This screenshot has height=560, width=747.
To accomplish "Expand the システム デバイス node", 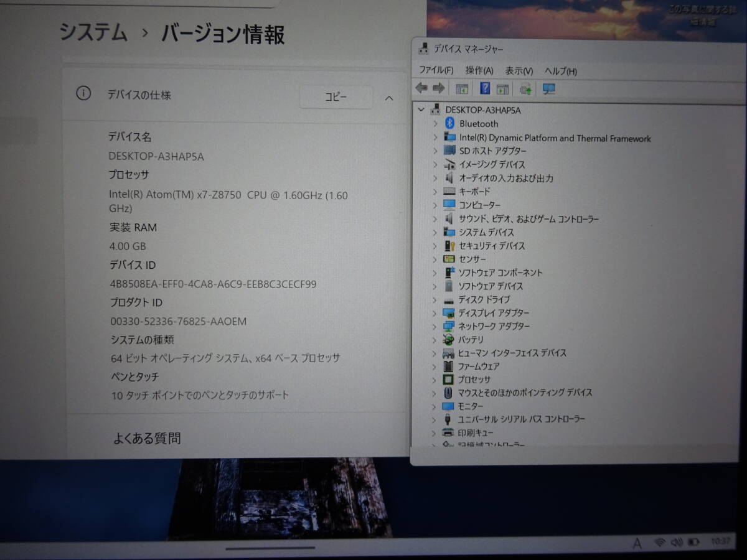I will (x=435, y=232).
